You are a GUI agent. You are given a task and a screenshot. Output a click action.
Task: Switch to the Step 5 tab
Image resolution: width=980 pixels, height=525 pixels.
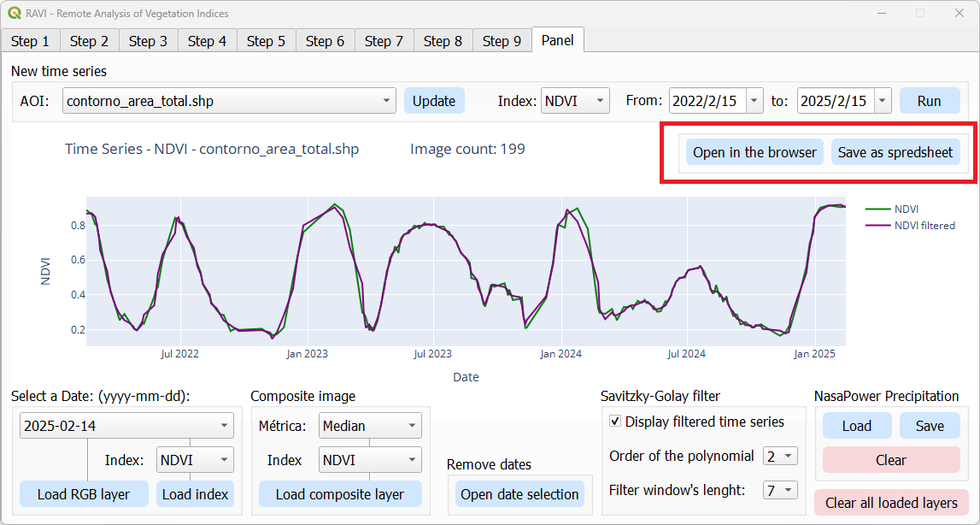[x=266, y=41]
